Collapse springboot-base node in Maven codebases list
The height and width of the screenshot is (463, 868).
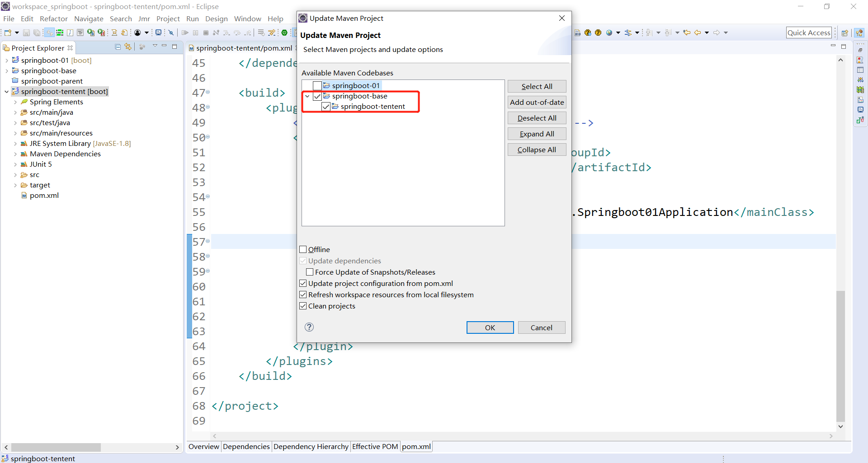pyautogui.click(x=307, y=96)
